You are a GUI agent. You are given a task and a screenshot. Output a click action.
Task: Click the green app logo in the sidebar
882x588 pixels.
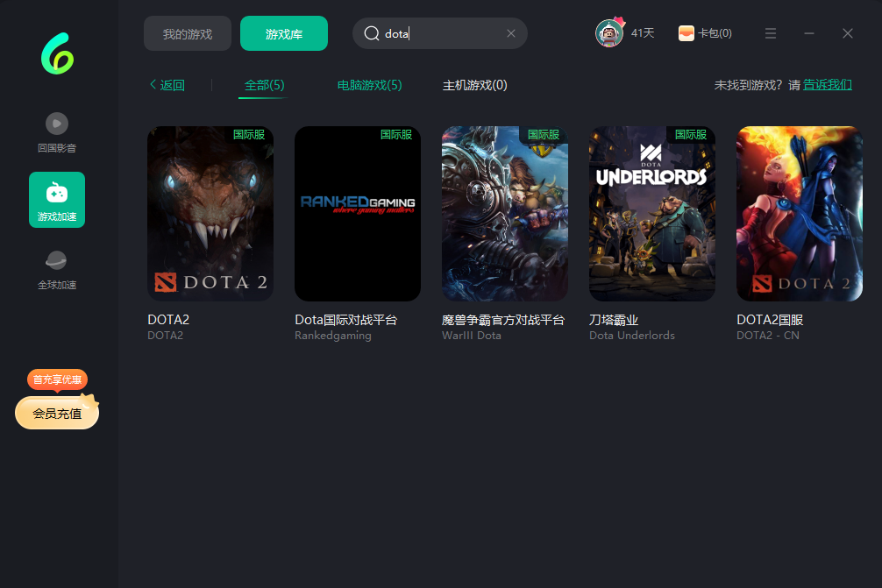coord(57,53)
